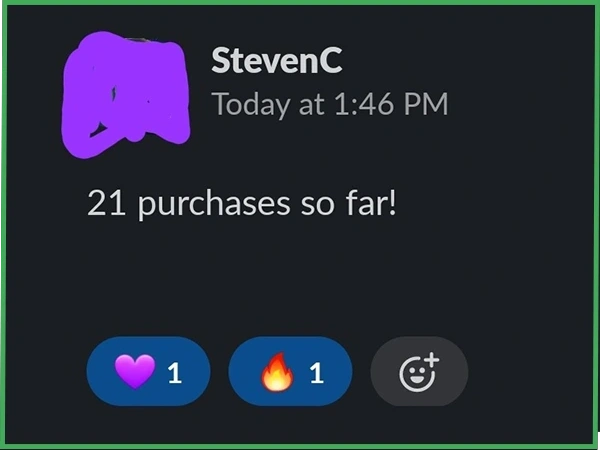The height and width of the screenshot is (450, 600).
Task: Click the plus sign on the smiley icon
Action: (432, 360)
